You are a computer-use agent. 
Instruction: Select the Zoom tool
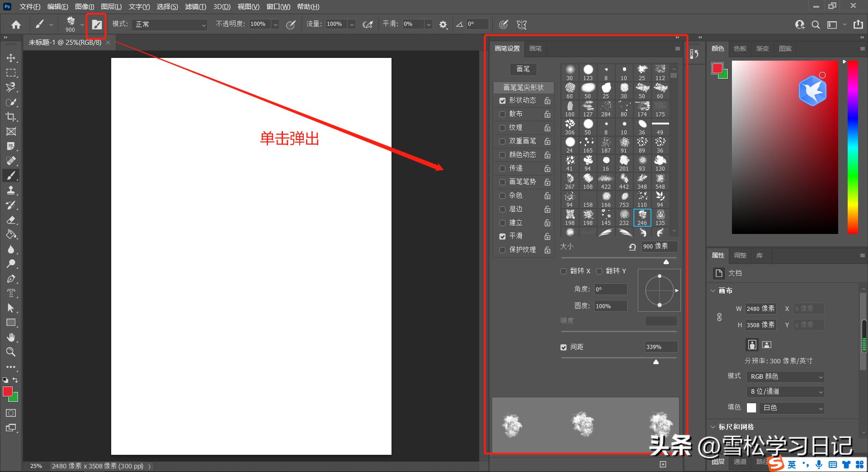coord(11,352)
